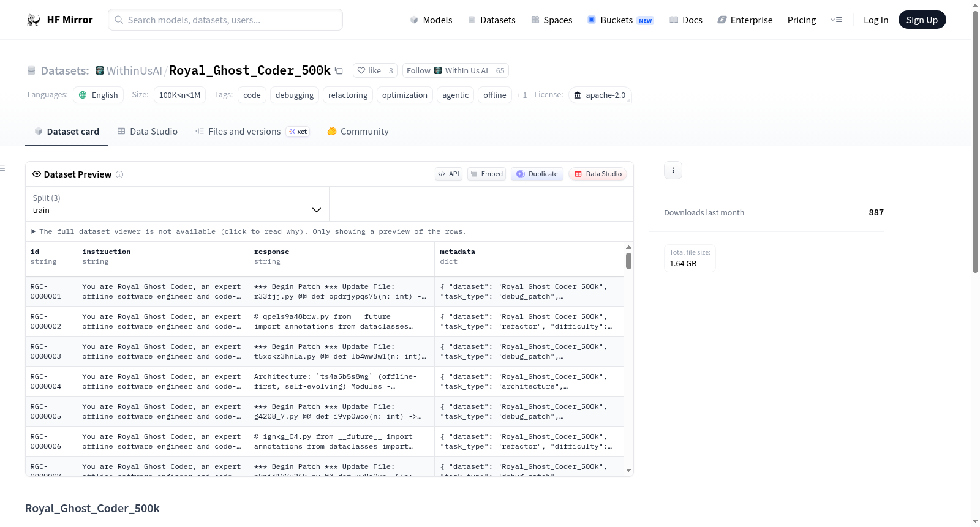Click the Royal_Ghost_Coder_500k card heading
The width and height of the screenshot is (980, 527).
pos(92,509)
